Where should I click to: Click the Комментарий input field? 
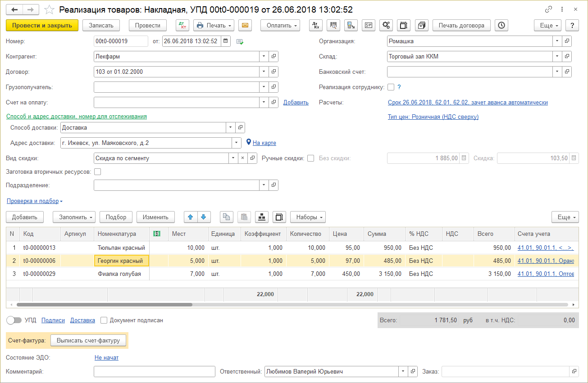click(x=154, y=372)
